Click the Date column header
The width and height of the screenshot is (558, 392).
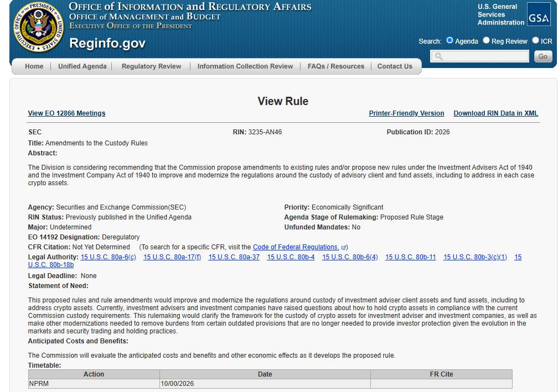265,374
